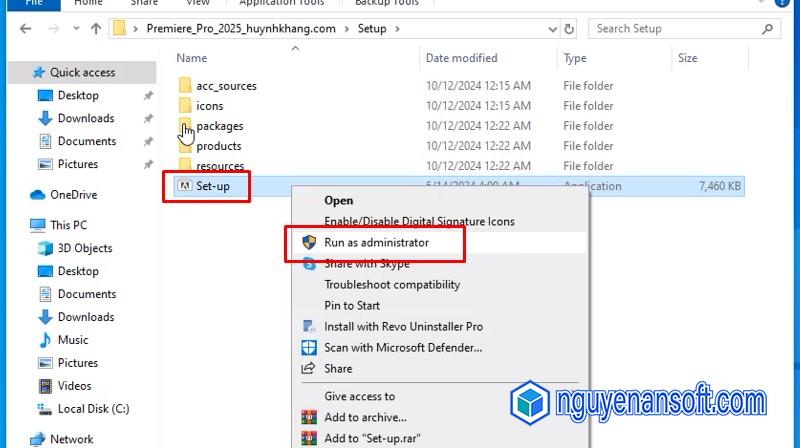Click the Forward navigation arrow
Screen dimensions: 800x448
[x=54, y=29]
